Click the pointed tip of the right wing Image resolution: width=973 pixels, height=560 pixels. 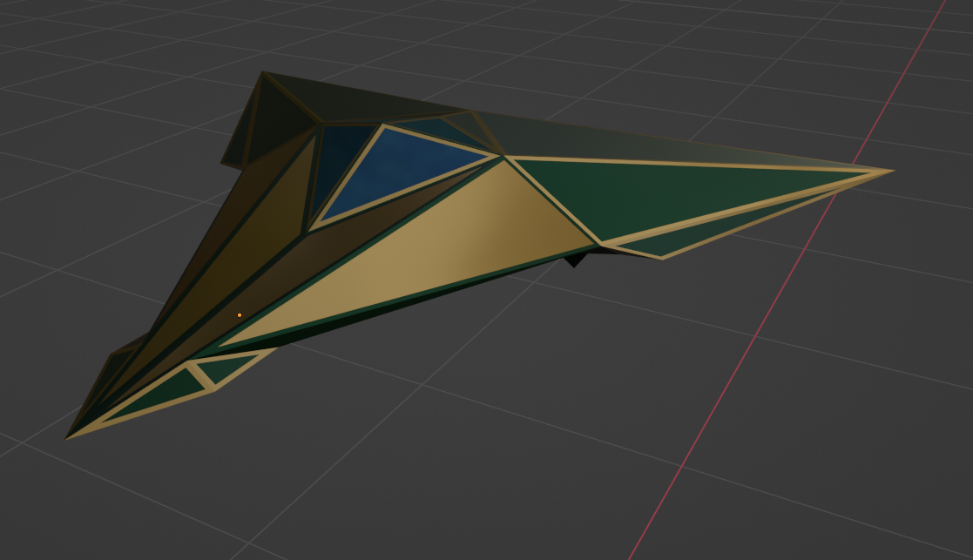click(x=890, y=171)
